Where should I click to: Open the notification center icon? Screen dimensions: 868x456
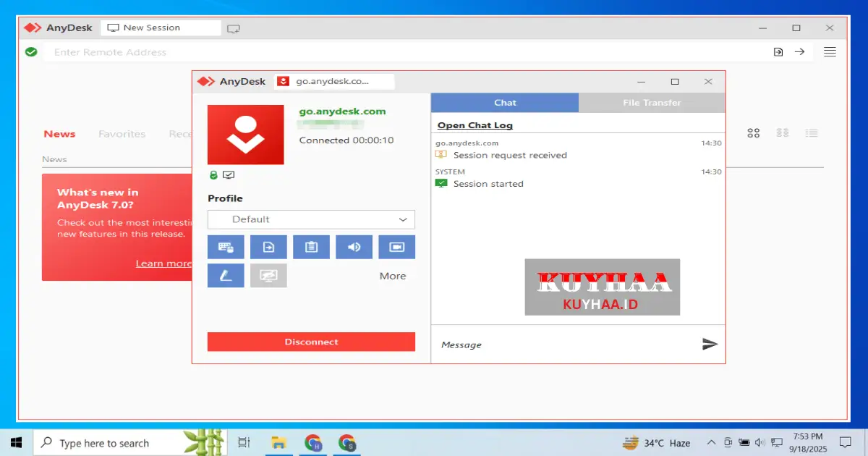click(845, 442)
